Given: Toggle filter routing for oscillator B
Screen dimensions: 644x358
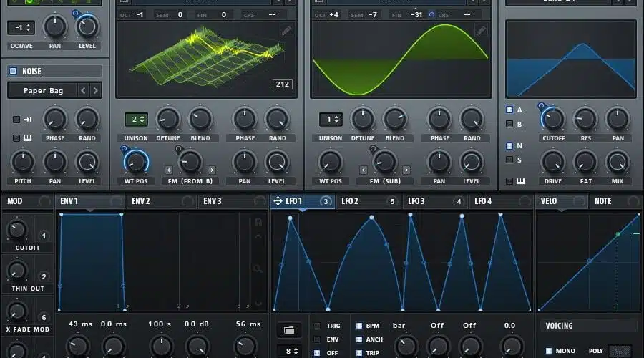Looking at the screenshot, I should tap(509, 124).
